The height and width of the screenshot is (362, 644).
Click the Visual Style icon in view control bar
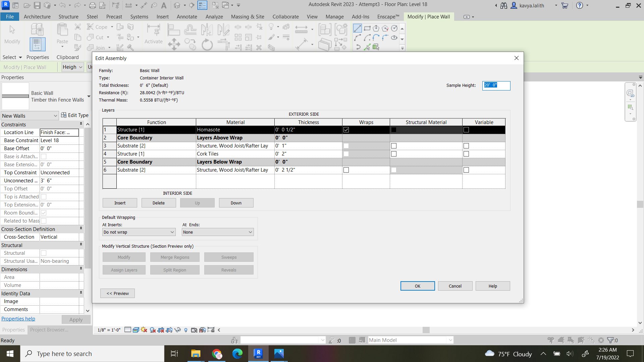click(x=136, y=330)
